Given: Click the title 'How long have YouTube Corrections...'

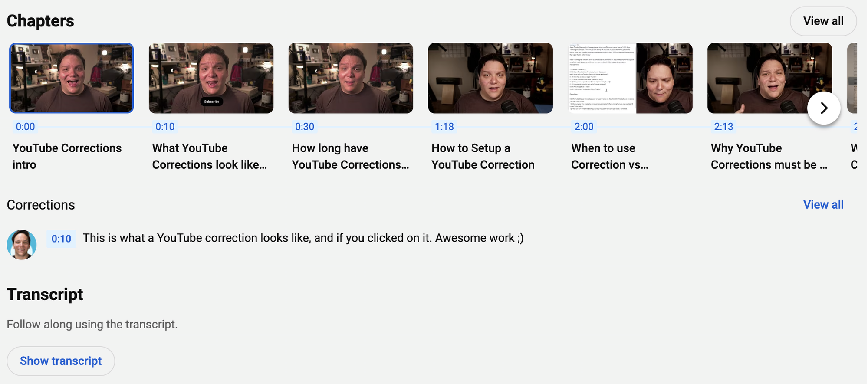Looking at the screenshot, I should pyautogui.click(x=351, y=156).
